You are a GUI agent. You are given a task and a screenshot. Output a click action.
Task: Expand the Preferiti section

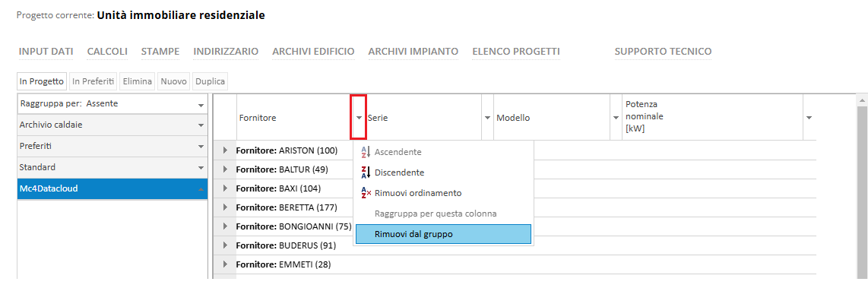[112, 146]
